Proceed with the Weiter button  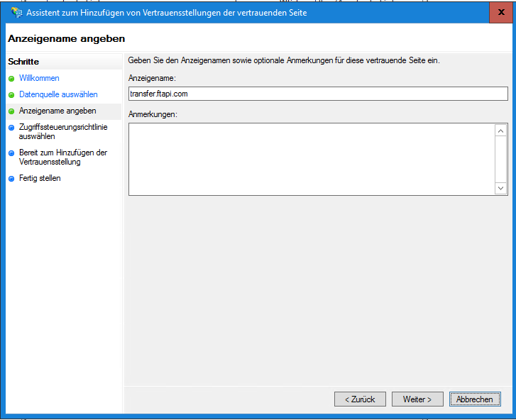coord(417,399)
